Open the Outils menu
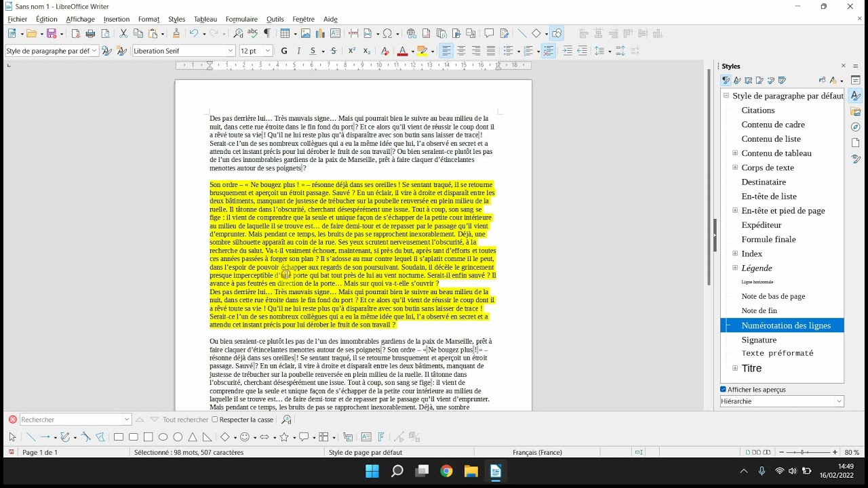Image resolution: width=868 pixels, height=488 pixels. (275, 19)
